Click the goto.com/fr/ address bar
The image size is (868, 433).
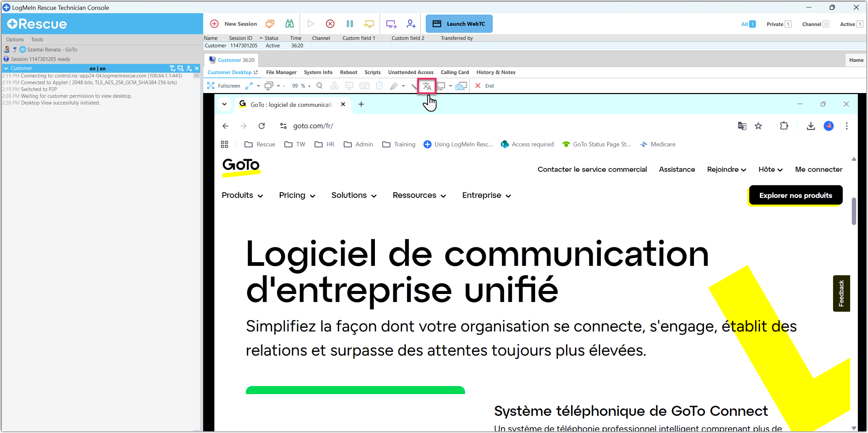click(313, 126)
